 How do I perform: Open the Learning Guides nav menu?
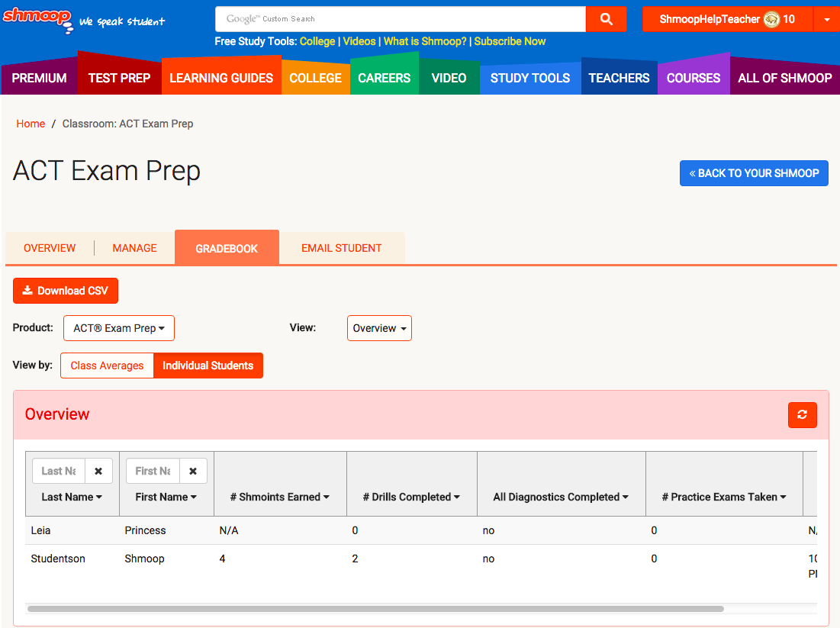[x=221, y=78]
